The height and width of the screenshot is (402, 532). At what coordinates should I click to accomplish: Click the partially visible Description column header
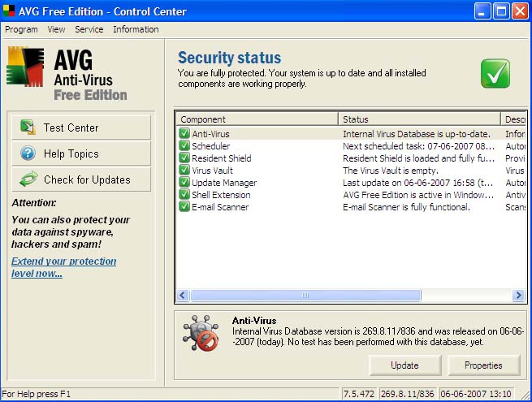coord(513,119)
